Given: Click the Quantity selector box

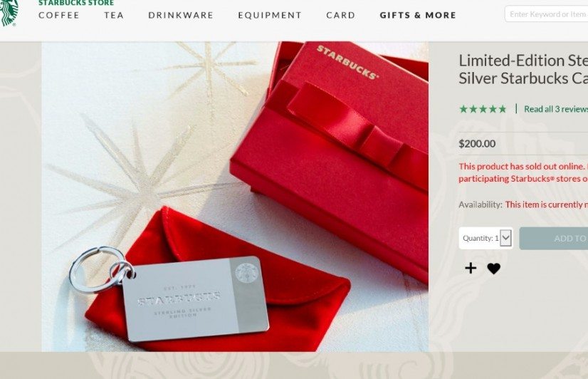Looking at the screenshot, I should pos(486,238).
